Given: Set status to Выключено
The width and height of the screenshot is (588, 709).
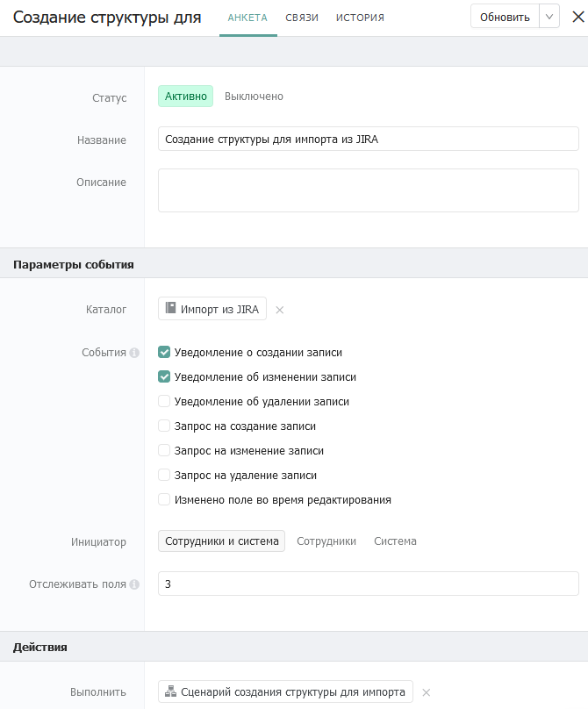Looking at the screenshot, I should (254, 97).
